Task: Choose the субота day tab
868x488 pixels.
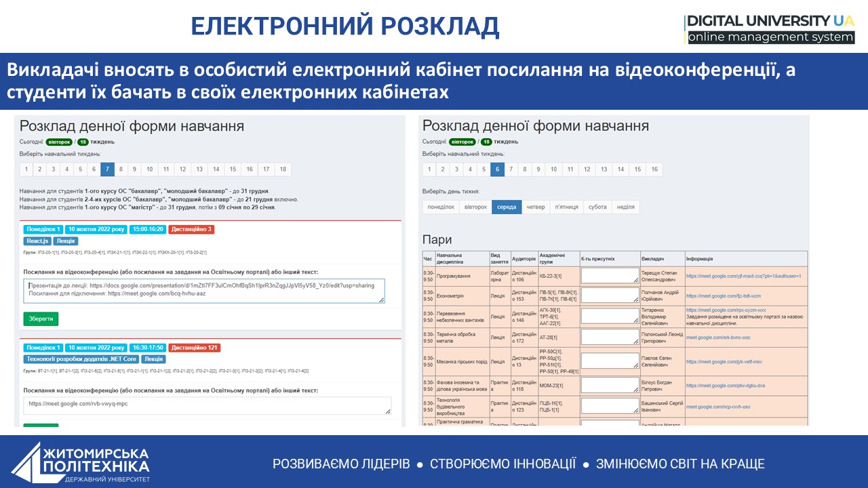Action: coord(597,207)
